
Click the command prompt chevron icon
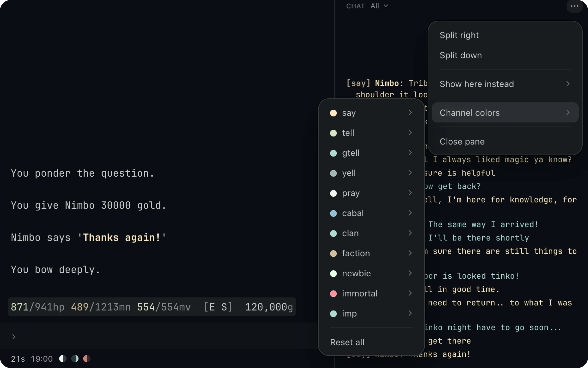click(14, 337)
